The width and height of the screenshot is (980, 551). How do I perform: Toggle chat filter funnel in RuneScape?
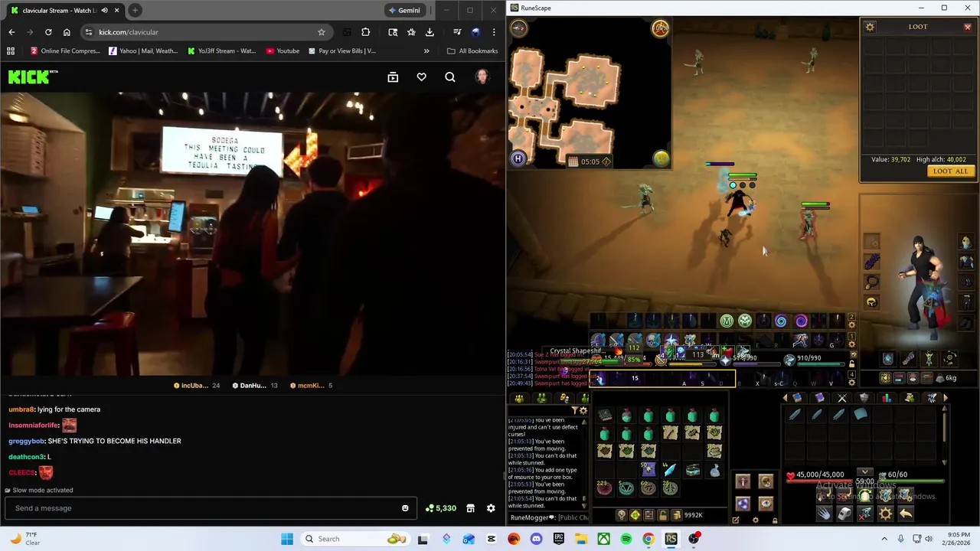574,410
